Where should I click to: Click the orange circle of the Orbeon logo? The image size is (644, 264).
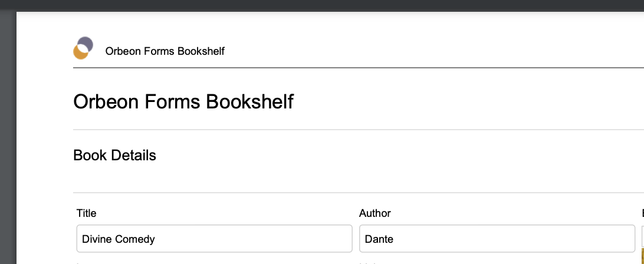(x=80, y=52)
